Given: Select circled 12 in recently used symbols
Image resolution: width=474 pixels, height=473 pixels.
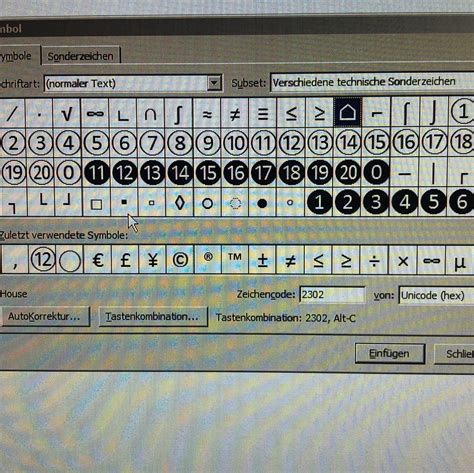Looking at the screenshot, I should (x=42, y=259).
